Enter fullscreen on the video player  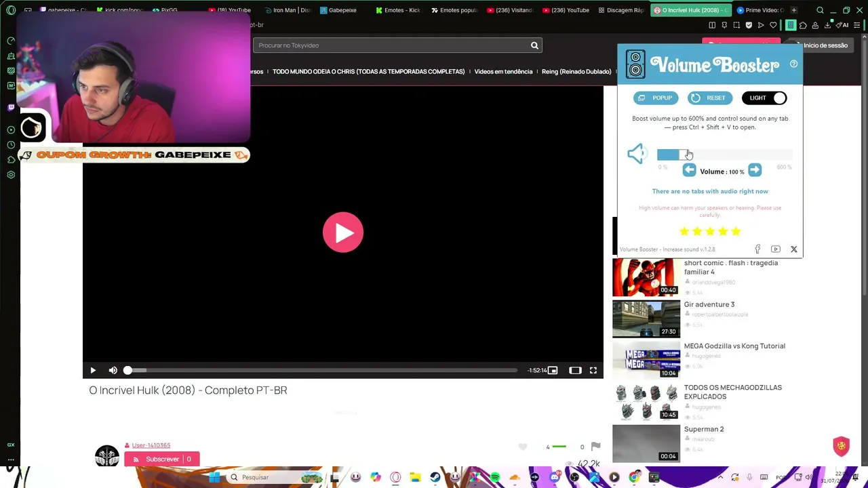click(593, 371)
